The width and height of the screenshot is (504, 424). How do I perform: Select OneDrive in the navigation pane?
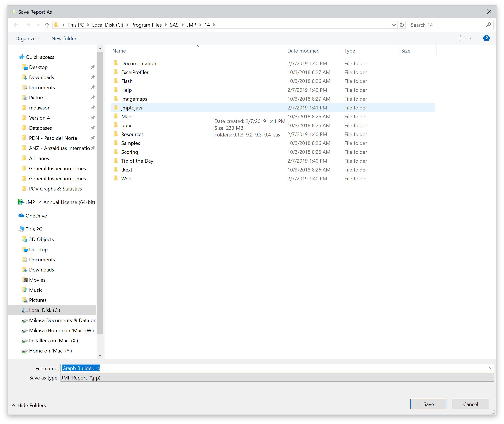point(36,216)
